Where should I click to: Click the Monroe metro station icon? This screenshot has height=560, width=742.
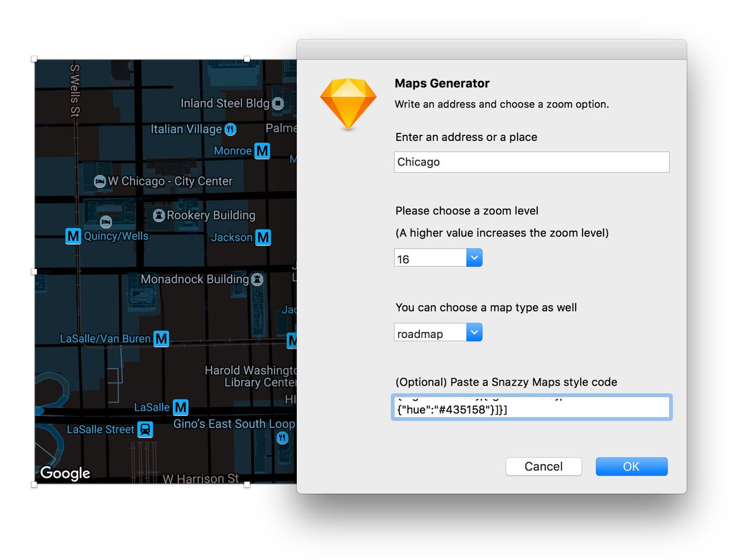coord(263,151)
